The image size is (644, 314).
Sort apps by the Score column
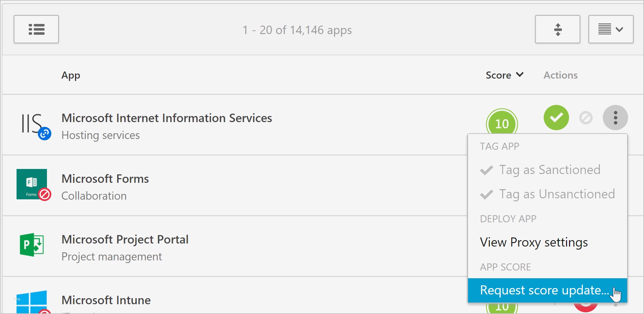(504, 75)
